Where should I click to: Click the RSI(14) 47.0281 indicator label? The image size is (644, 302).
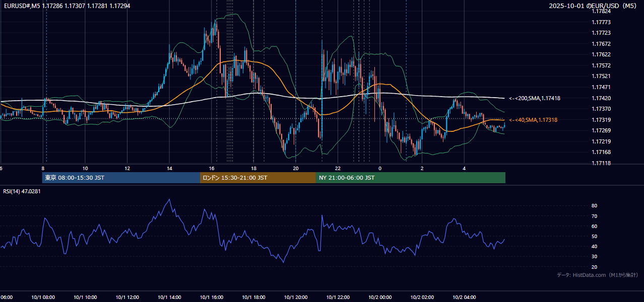click(22, 191)
